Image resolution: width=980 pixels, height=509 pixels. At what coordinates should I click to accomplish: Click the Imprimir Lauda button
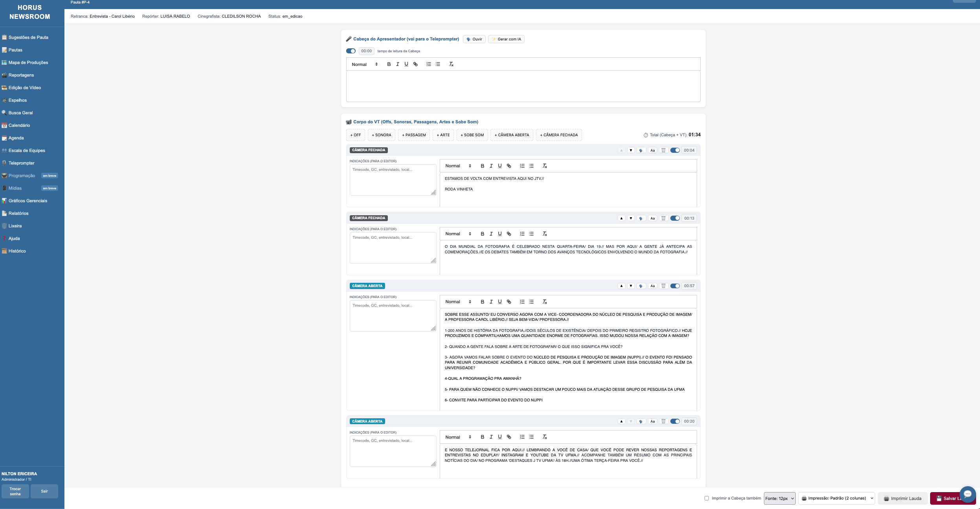click(903, 498)
